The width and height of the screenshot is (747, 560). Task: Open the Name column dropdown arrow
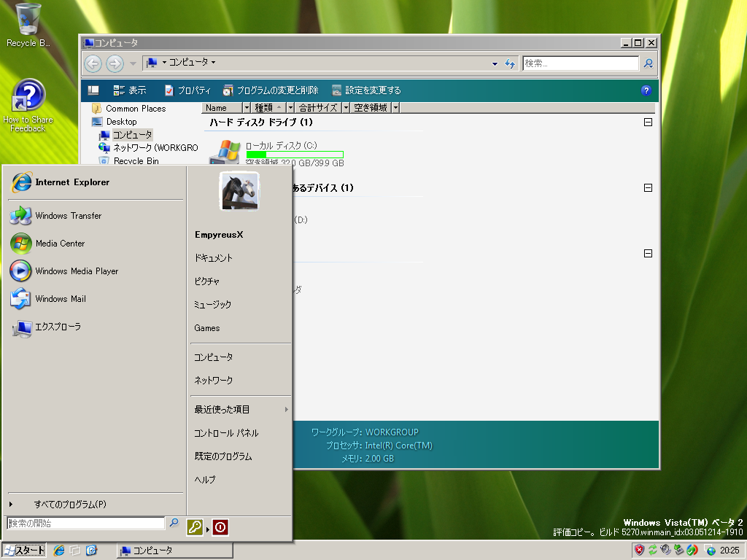[246, 108]
